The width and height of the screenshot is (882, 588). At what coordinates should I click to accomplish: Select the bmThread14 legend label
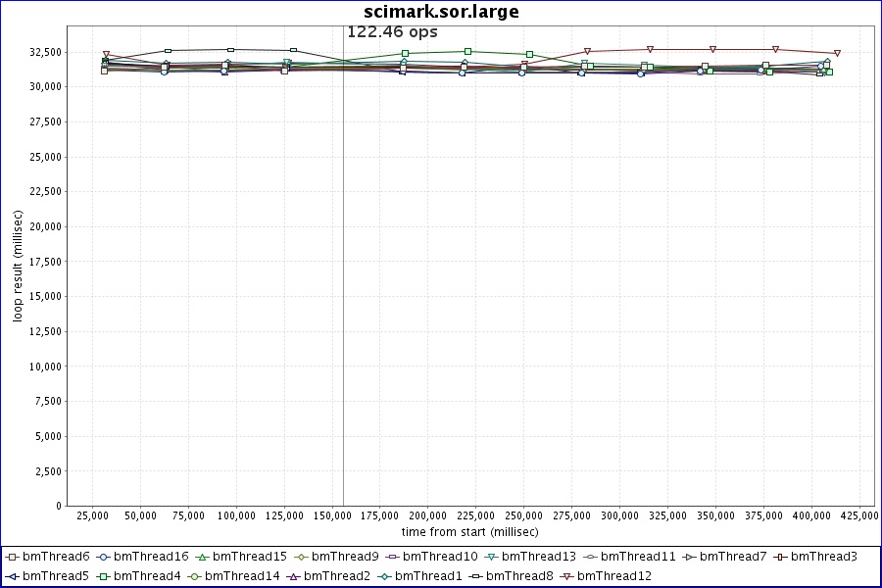click(x=242, y=576)
